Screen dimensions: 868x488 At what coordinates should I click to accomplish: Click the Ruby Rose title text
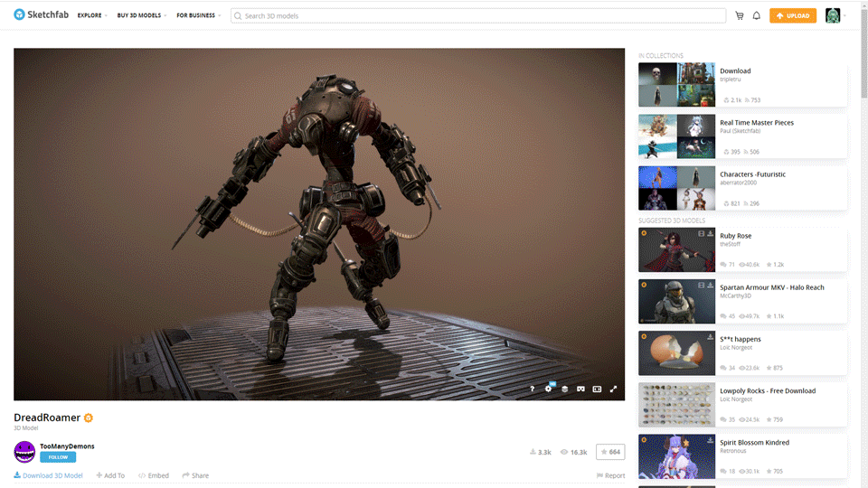tap(735, 236)
